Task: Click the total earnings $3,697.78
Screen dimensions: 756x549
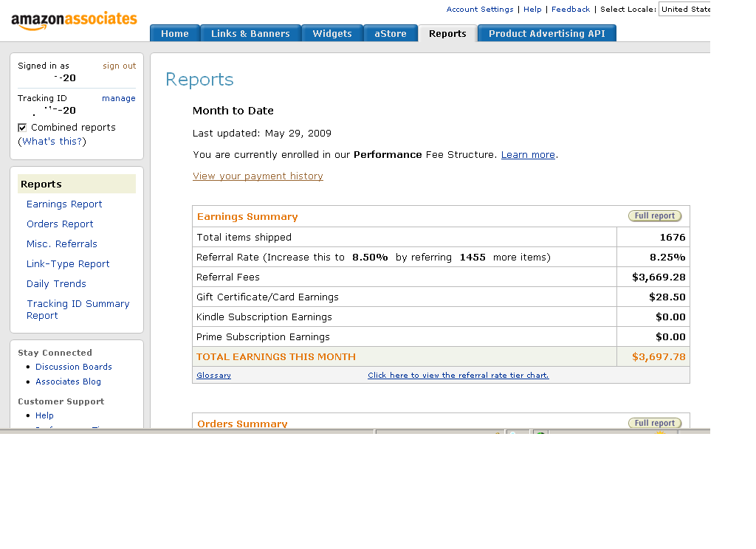Action: (659, 356)
